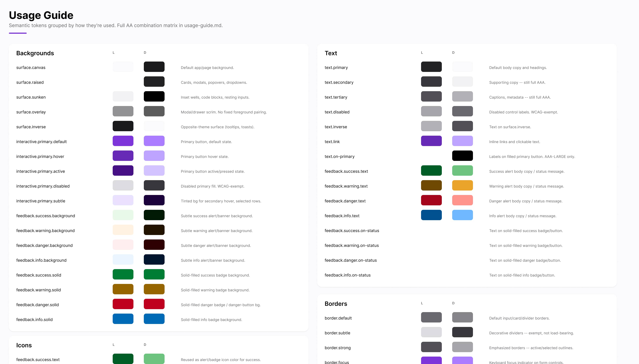Click 'Labels on filled primary button' description
Viewport: 639px width, 364px height.
[x=532, y=157]
